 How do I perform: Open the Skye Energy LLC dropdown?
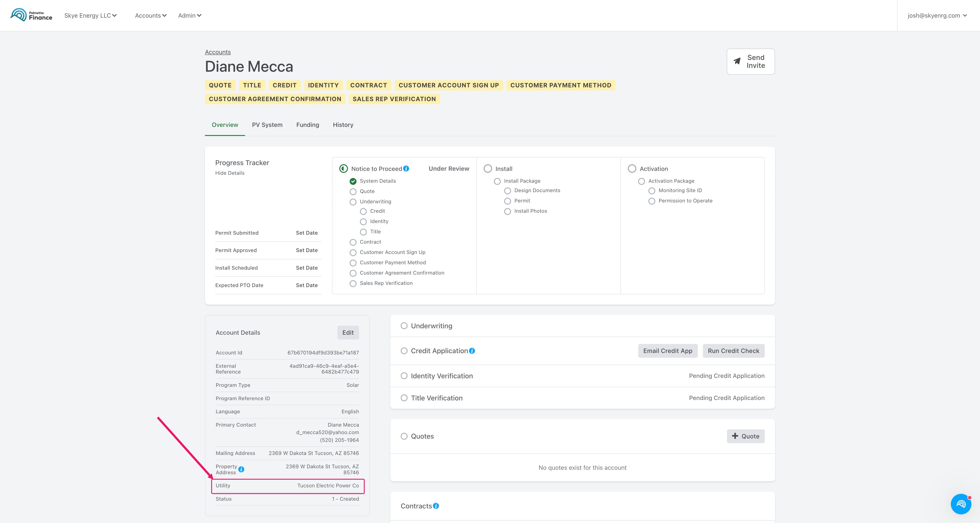[91, 16]
